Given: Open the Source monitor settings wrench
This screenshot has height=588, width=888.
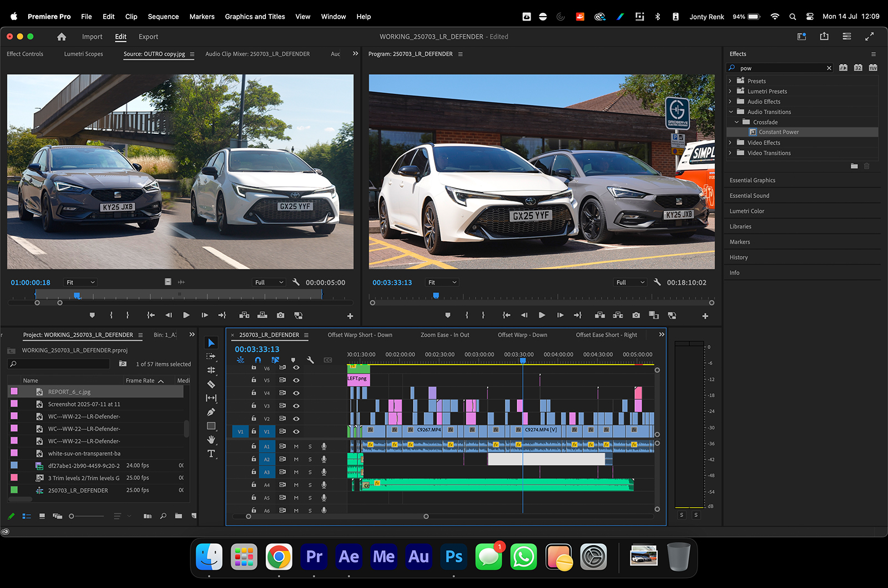Looking at the screenshot, I should (296, 282).
